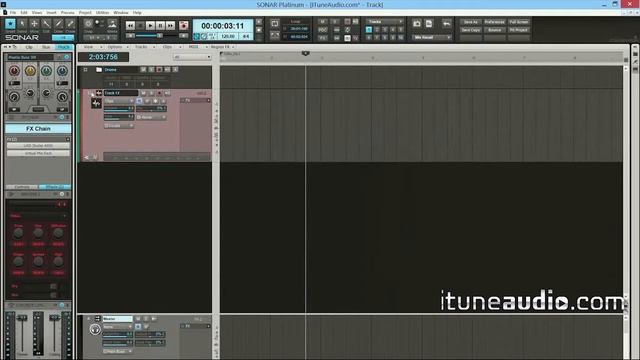Arm the Drums folder for recording

tap(159, 70)
